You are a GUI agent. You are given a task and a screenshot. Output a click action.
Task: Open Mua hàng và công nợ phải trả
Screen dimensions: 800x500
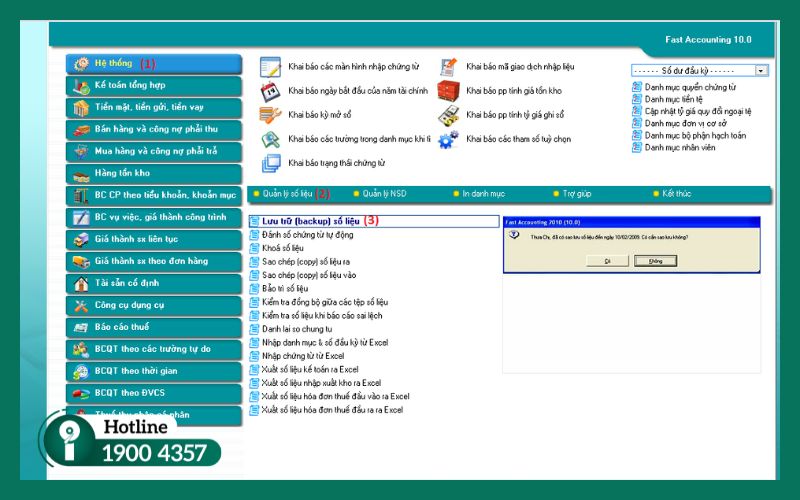point(154,152)
